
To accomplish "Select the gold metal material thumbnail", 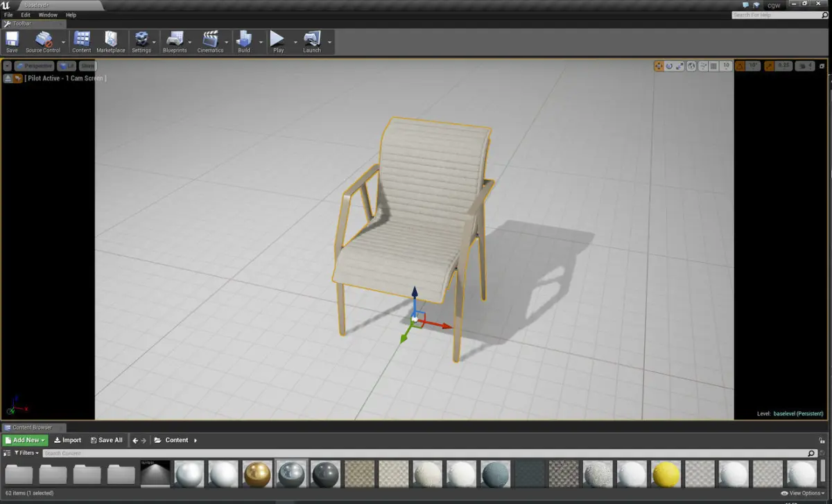I will coord(258,474).
